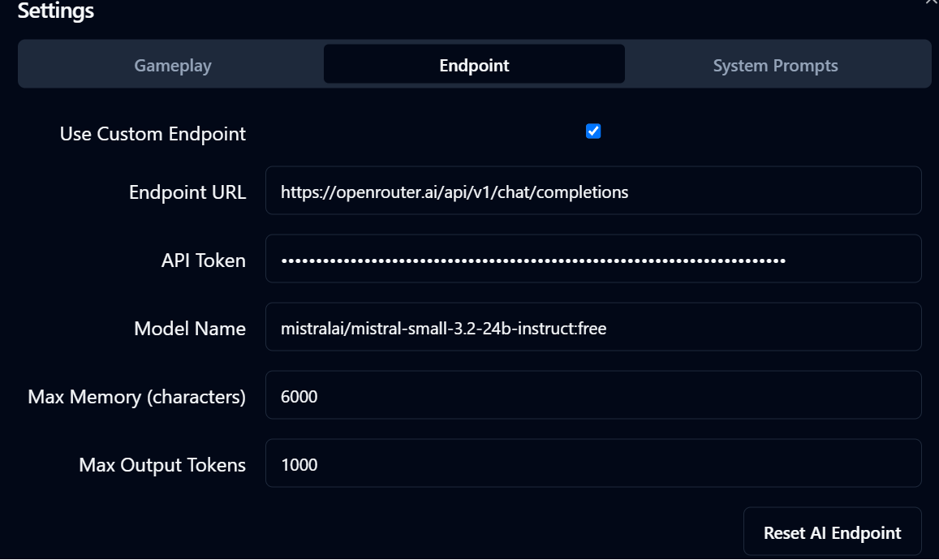Click the API Token label

pos(203,261)
